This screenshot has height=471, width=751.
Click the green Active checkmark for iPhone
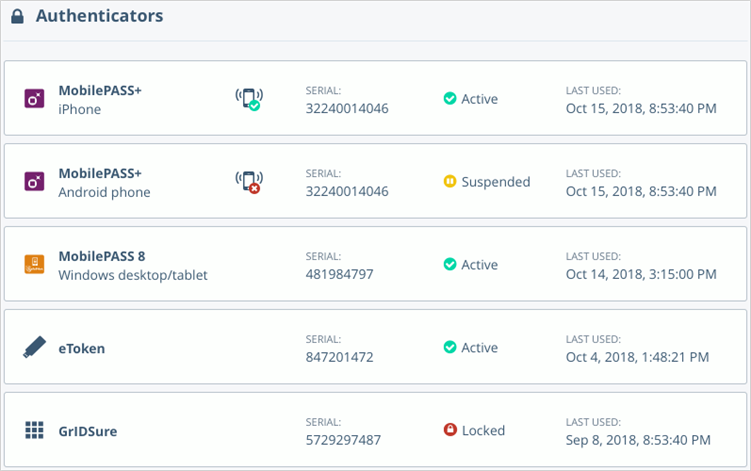coord(450,99)
